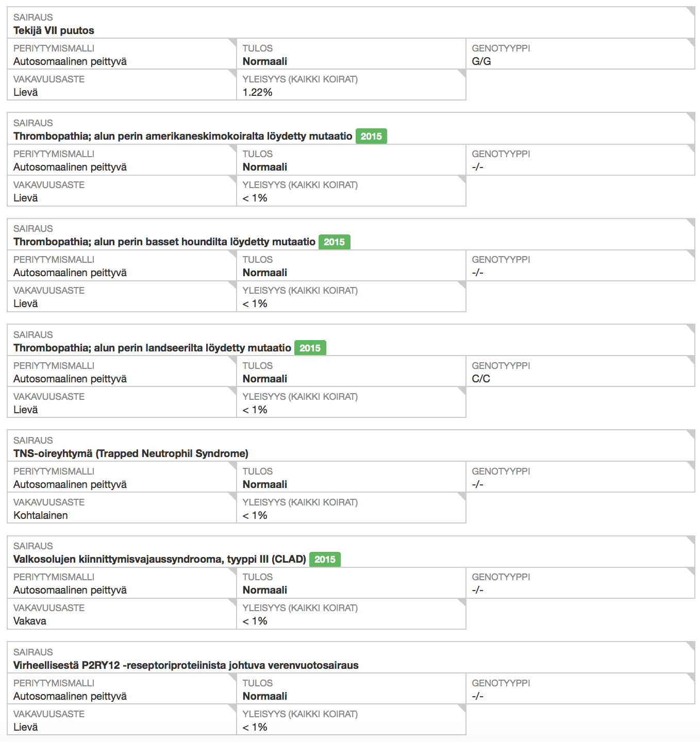Open TNS-oireyhtymä (Trapped Neutrophil Syndrome) title
This screenshot has width=700, height=742.
(x=131, y=453)
